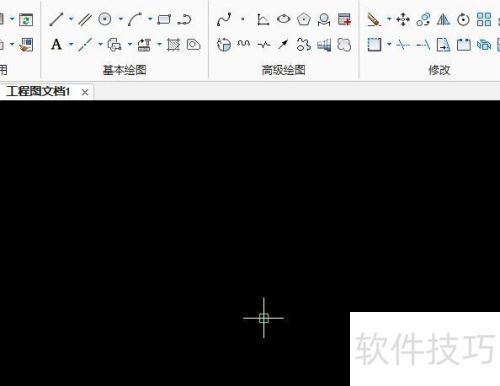Select the formula curve tool
Viewport: 500px width, 386px height.
(263, 19)
